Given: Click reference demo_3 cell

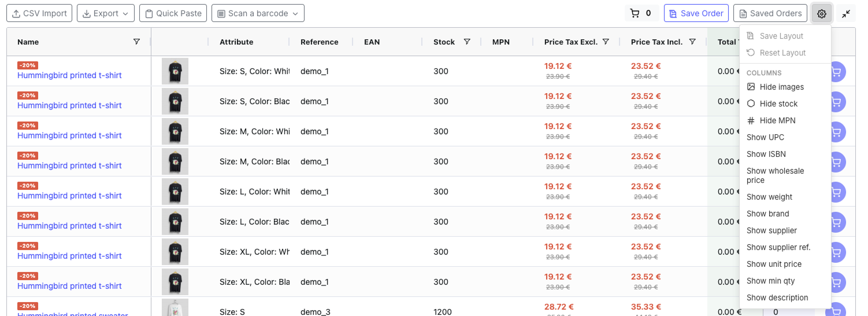Looking at the screenshot, I should click(316, 311).
